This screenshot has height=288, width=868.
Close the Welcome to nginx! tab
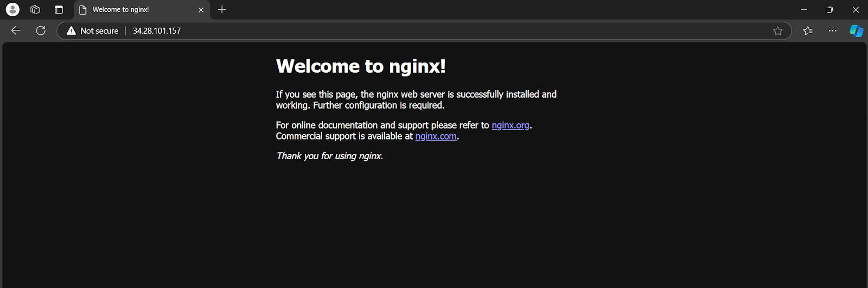[201, 10]
